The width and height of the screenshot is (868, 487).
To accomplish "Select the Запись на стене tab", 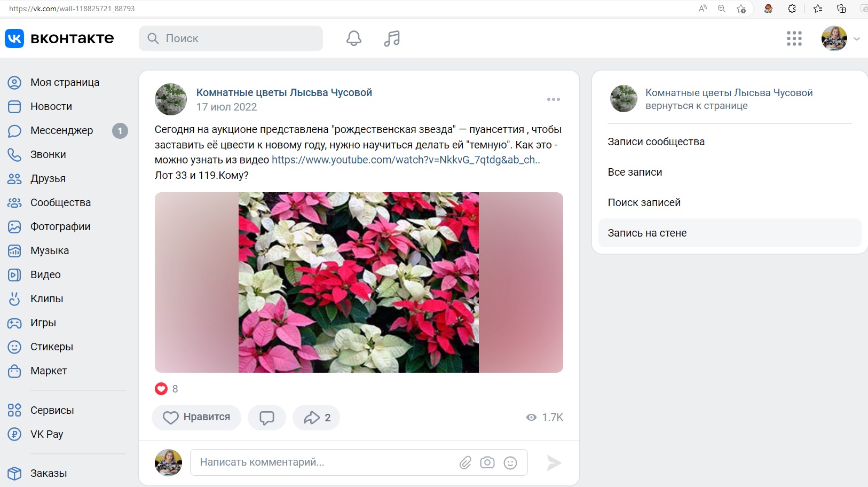I will click(x=730, y=233).
